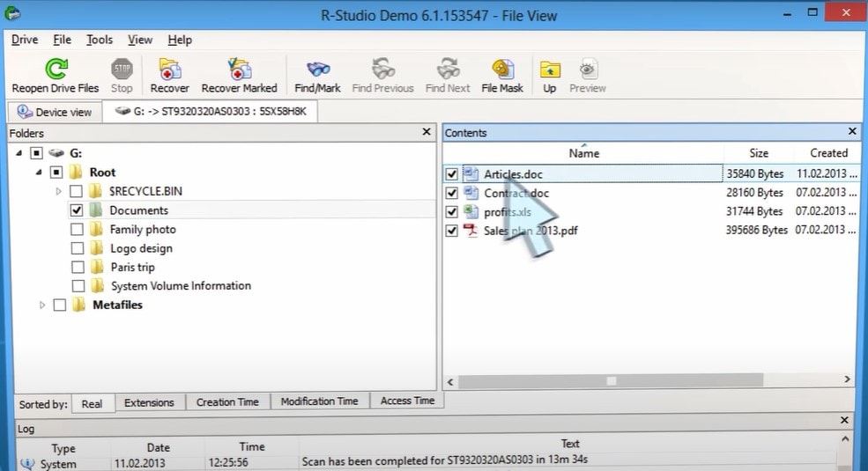Open the Drive menu
The image size is (868, 471).
[25, 40]
